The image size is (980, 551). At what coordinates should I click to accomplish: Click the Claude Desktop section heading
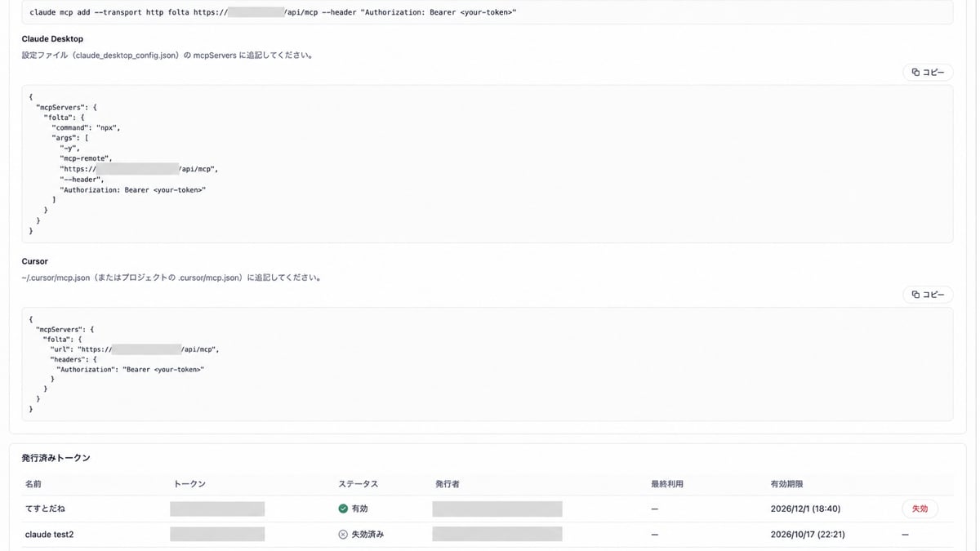[x=52, y=38]
